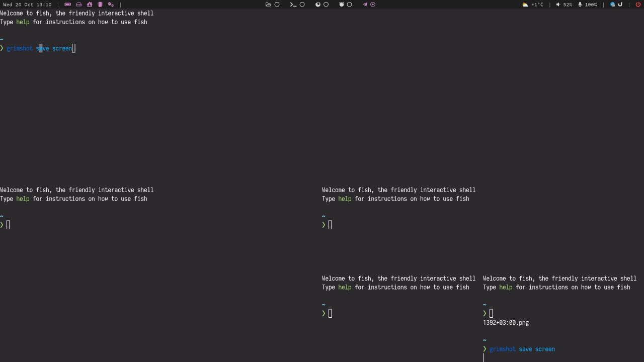Select the active pink circle workspace indicator
Image resolution: width=644 pixels, height=362 pixels.
373,5
